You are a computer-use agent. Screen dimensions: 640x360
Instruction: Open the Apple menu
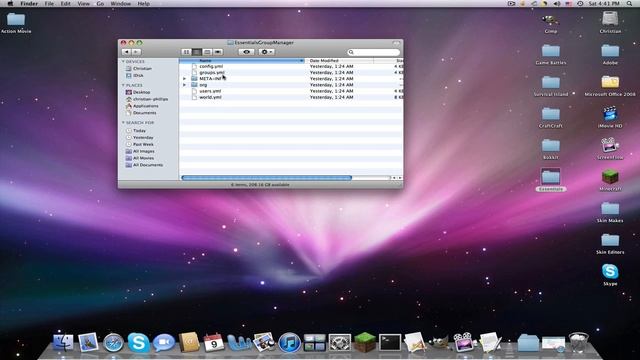point(10,3)
